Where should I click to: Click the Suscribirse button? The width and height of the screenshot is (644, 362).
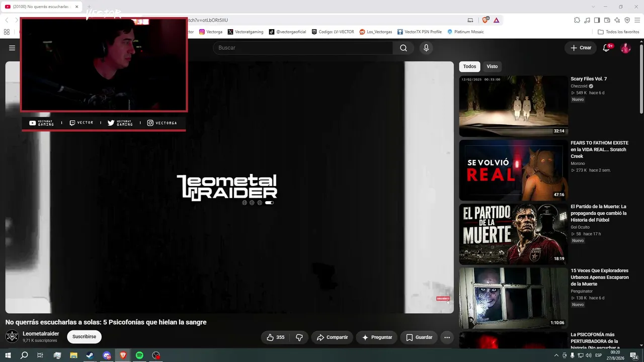pyautogui.click(x=84, y=337)
